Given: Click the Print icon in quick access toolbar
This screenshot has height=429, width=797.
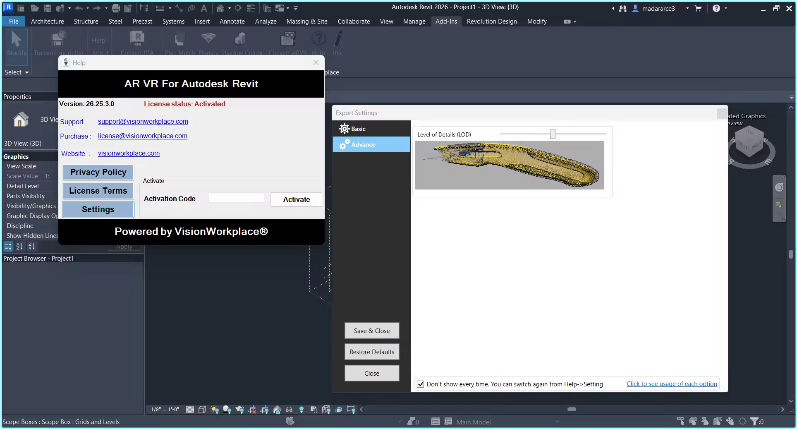Looking at the screenshot, I should pos(116,8).
